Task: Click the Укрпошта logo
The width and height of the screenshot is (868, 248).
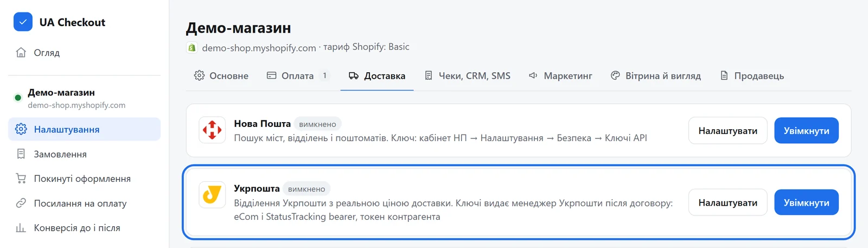Action: pyautogui.click(x=212, y=195)
